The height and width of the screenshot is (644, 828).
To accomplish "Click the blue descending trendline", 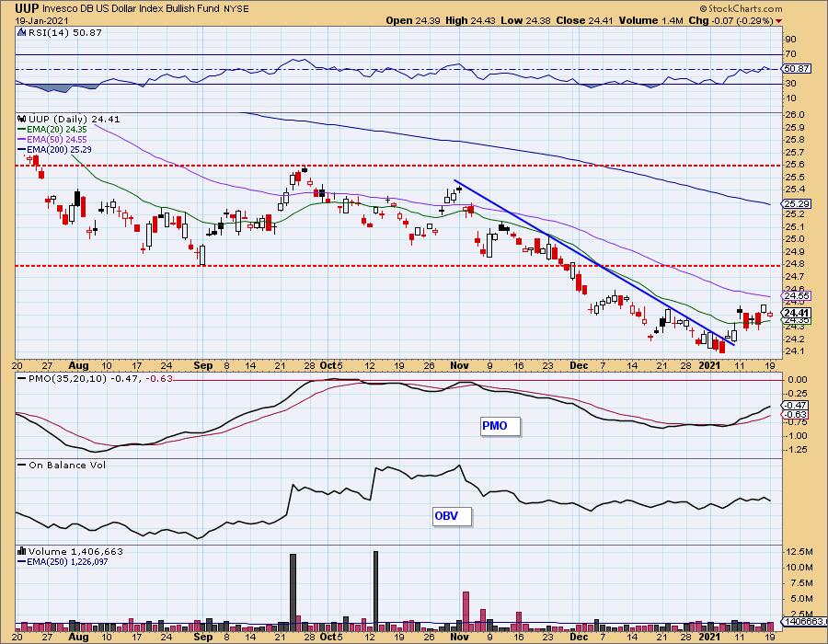I will click(x=593, y=262).
